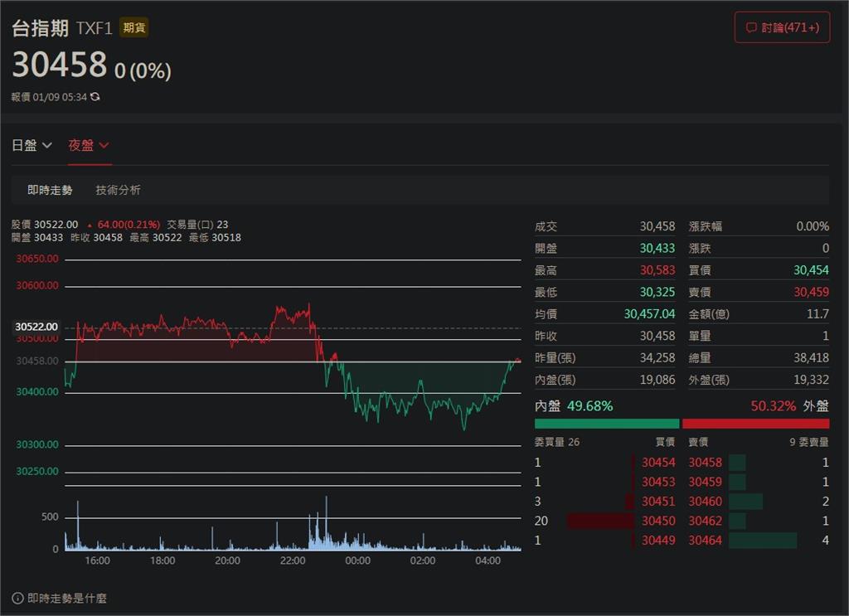The width and height of the screenshot is (849, 616).
Task: Open the 討論(471+) discussion button
Action: (782, 27)
